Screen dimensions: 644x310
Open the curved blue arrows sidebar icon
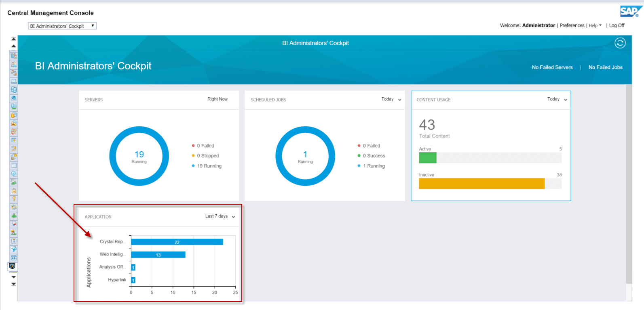click(14, 249)
